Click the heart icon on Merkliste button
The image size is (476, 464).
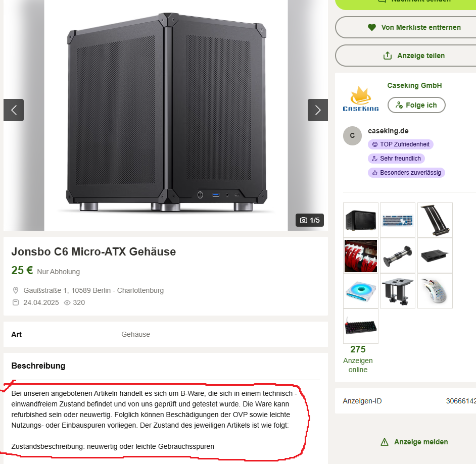coord(372,27)
